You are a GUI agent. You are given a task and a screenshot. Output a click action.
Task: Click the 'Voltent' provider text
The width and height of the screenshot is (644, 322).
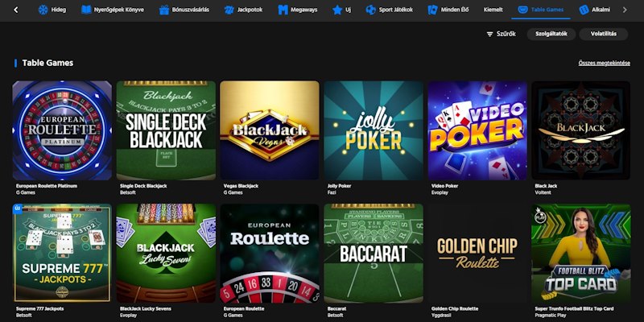coord(542,192)
